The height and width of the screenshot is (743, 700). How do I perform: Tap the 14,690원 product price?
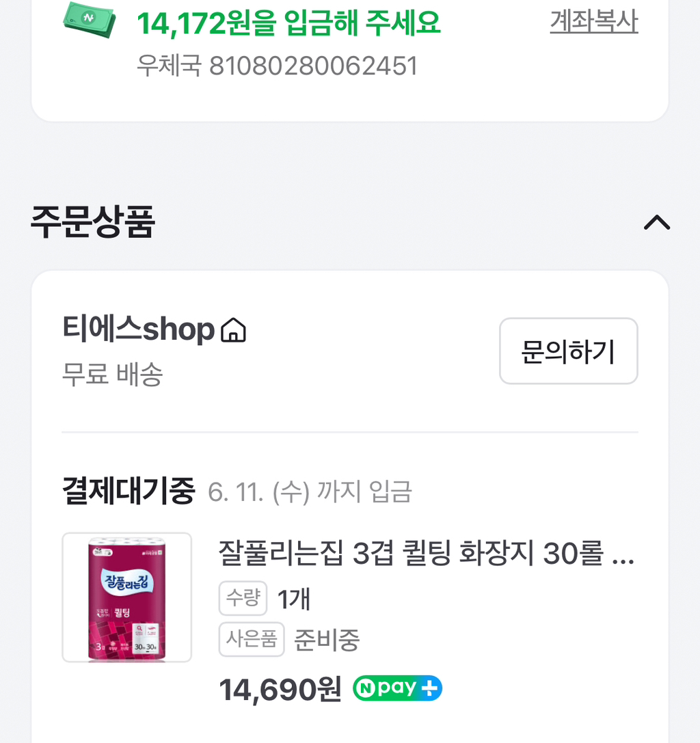[280, 690]
